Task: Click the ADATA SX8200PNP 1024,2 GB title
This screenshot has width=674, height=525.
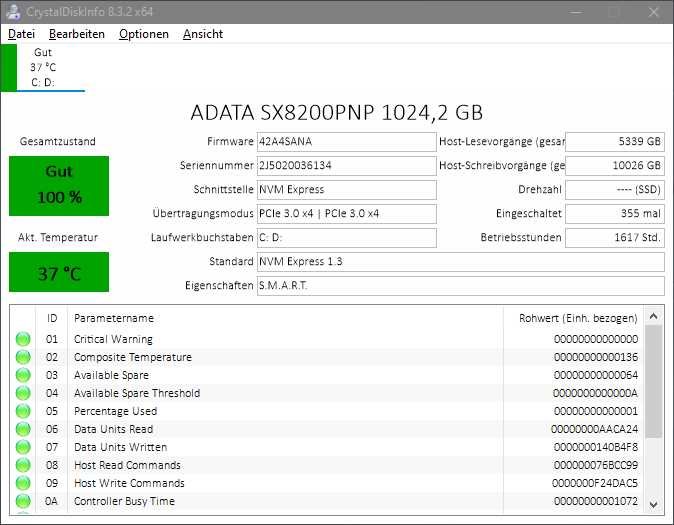Action: 337,113
